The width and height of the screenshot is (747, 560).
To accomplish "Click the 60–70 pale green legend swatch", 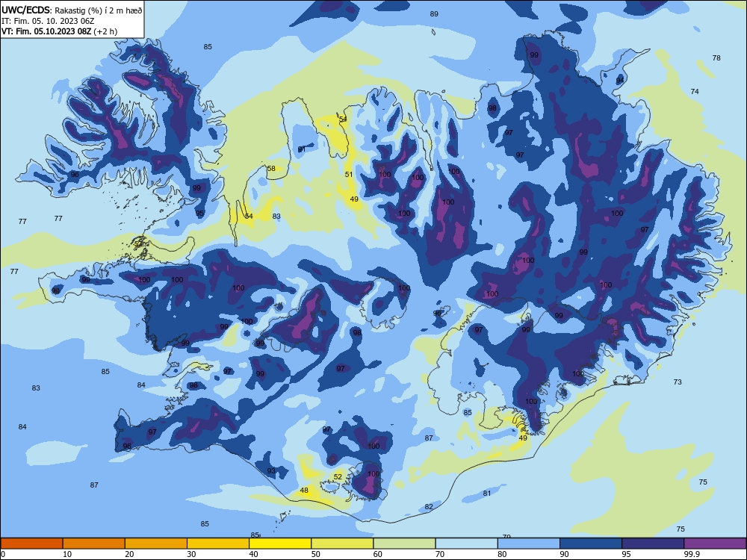I will tap(404, 544).
